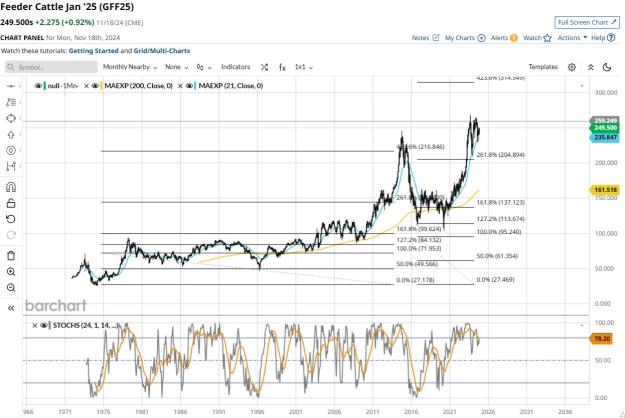Click the lock drawings icon
The width and height of the screenshot is (625, 418).
[11, 203]
